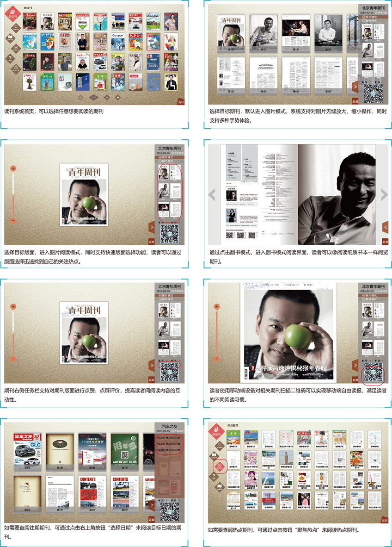Click the 返回 button on the 青年周刊 page-grid screen
The image size is (392, 547).
point(355,101)
